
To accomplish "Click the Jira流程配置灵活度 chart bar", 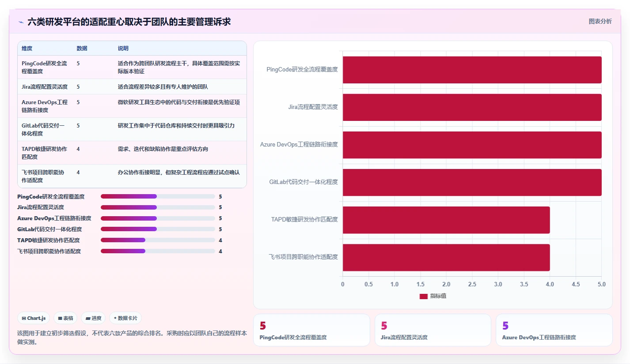I will click(x=472, y=107).
